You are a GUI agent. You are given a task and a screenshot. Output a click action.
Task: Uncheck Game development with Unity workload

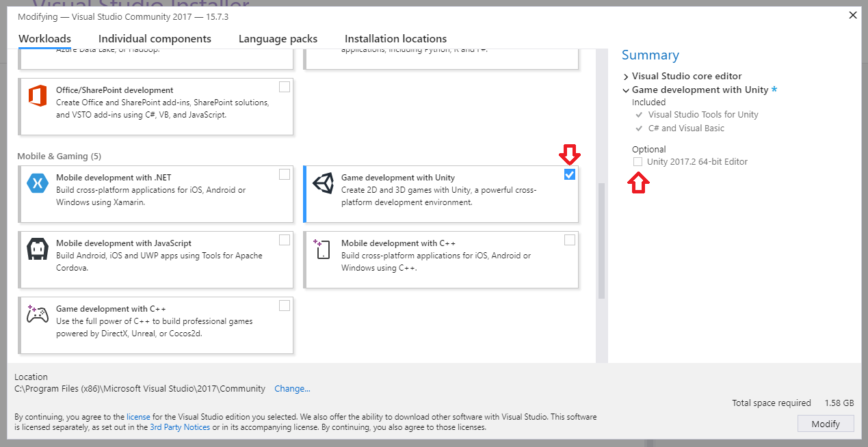pyautogui.click(x=570, y=174)
